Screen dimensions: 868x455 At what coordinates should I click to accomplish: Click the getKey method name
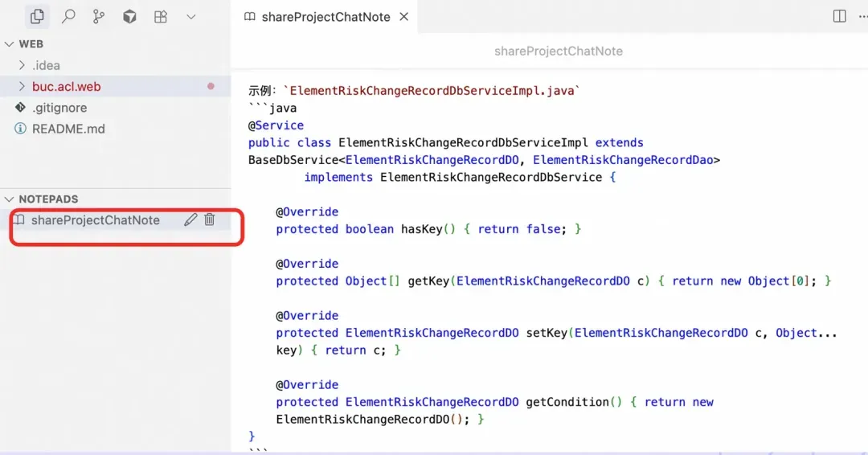pos(428,281)
